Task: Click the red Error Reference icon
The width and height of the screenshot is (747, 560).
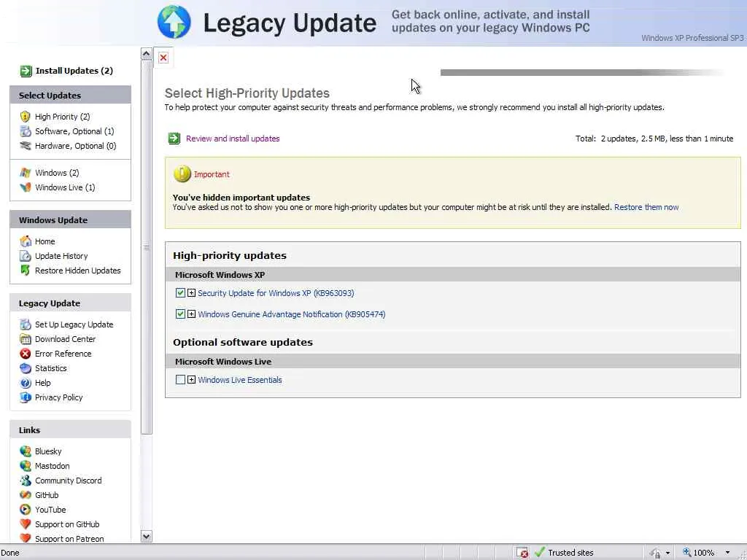Action: click(26, 354)
